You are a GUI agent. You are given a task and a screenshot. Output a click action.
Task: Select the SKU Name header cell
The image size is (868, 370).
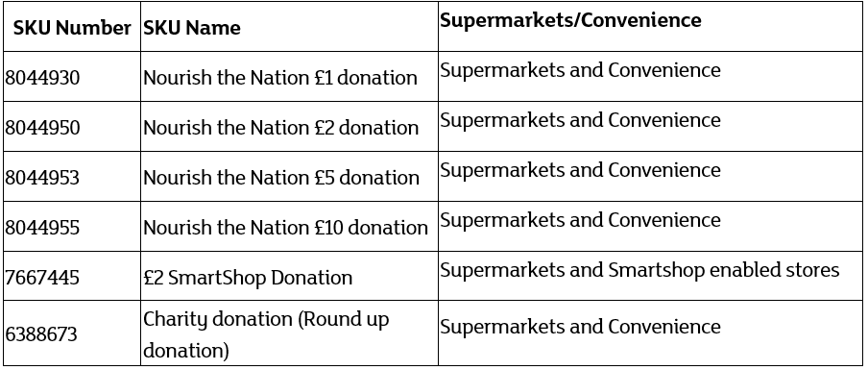[x=290, y=27]
